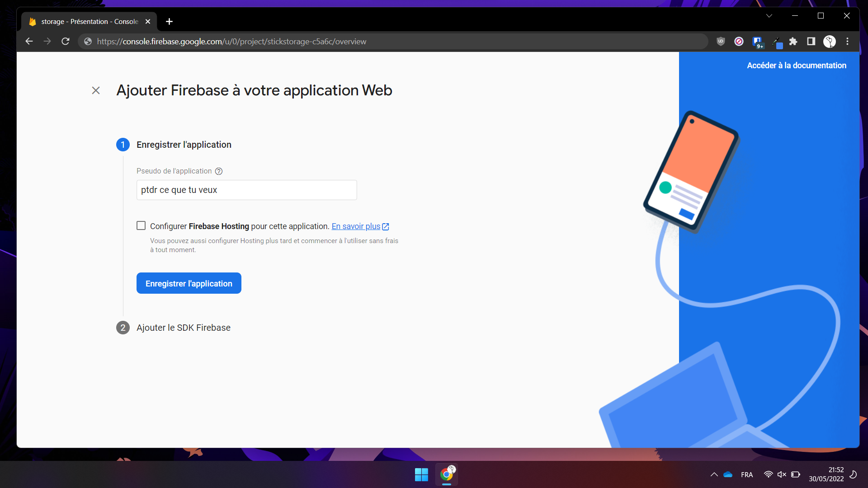This screenshot has width=868, height=488.
Task: Click Chrome icon in taskbar
Action: 447,474
